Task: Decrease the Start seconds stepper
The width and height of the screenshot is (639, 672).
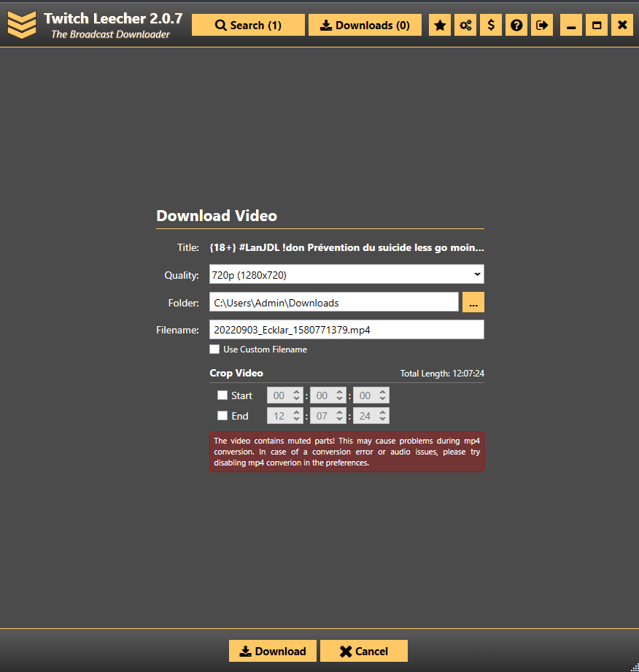Action: click(x=383, y=399)
